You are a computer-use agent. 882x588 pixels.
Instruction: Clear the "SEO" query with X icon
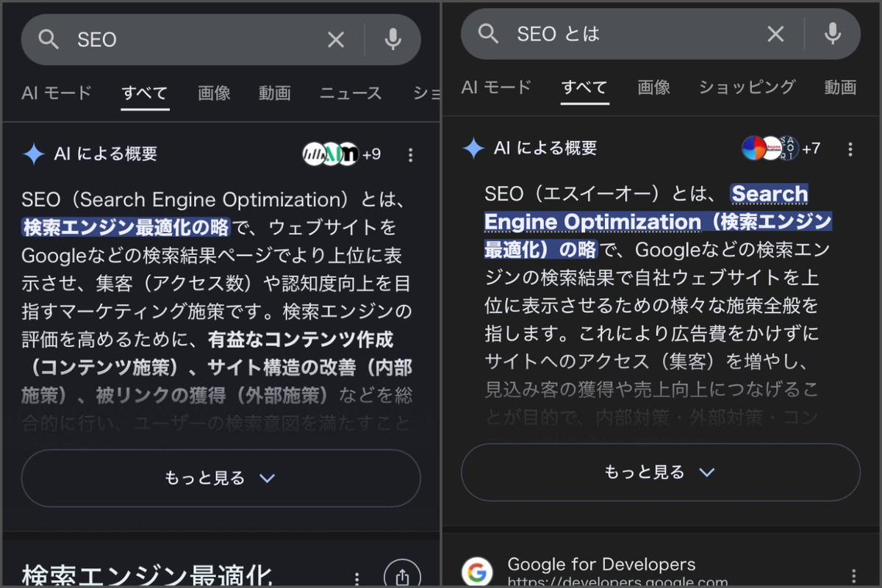[x=336, y=40]
